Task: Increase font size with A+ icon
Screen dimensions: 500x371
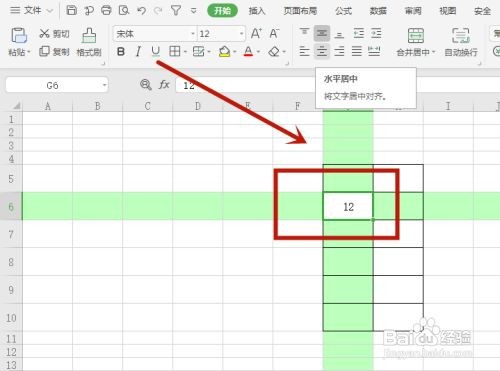Action: [x=256, y=33]
